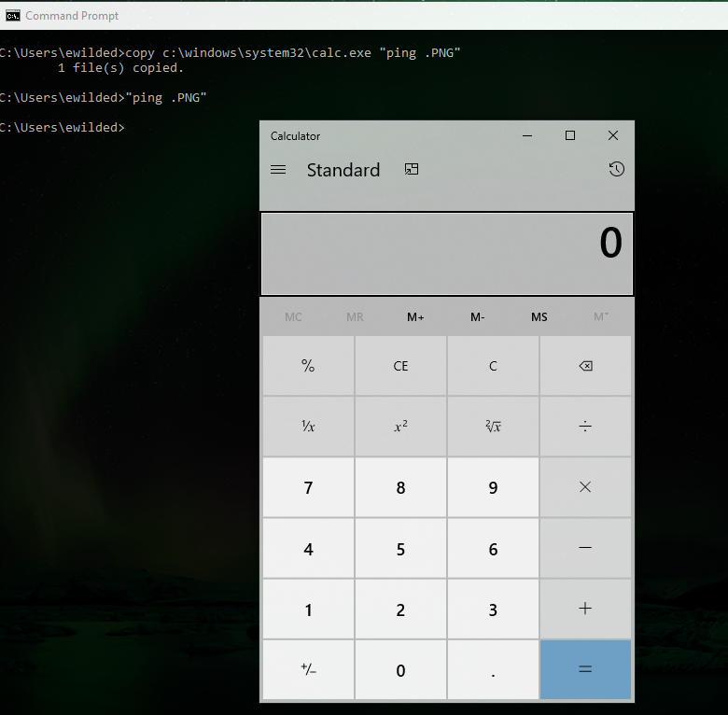The width and height of the screenshot is (728, 715).
Task: Click the x squared button
Action: point(400,427)
